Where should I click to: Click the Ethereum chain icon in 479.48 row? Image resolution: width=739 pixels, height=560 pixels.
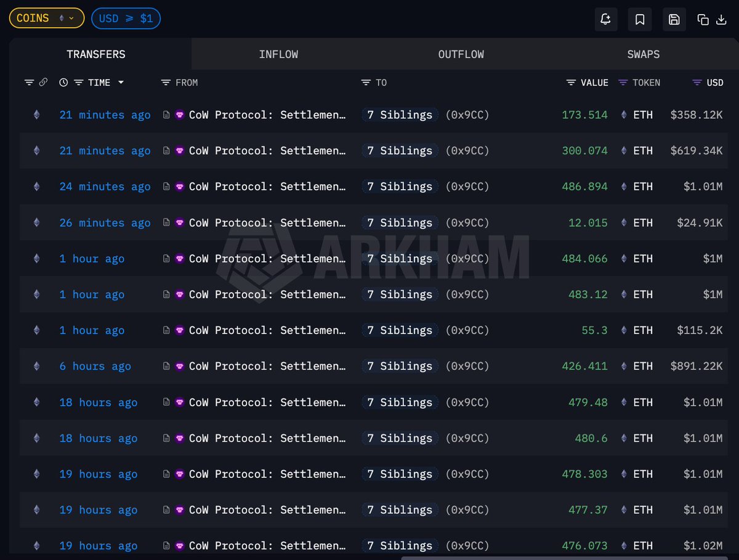(x=36, y=402)
